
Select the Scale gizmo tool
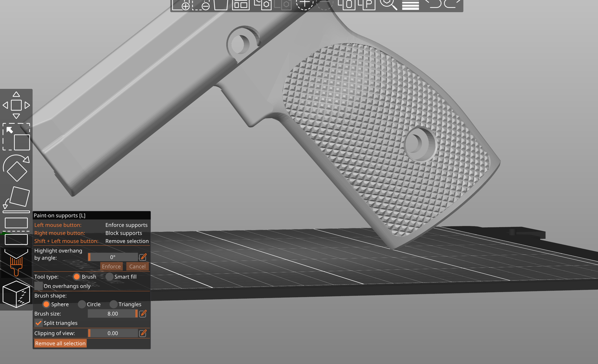(x=16, y=137)
